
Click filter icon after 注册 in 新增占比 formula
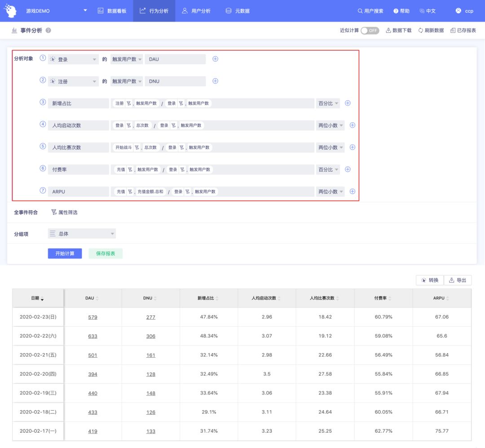point(129,103)
